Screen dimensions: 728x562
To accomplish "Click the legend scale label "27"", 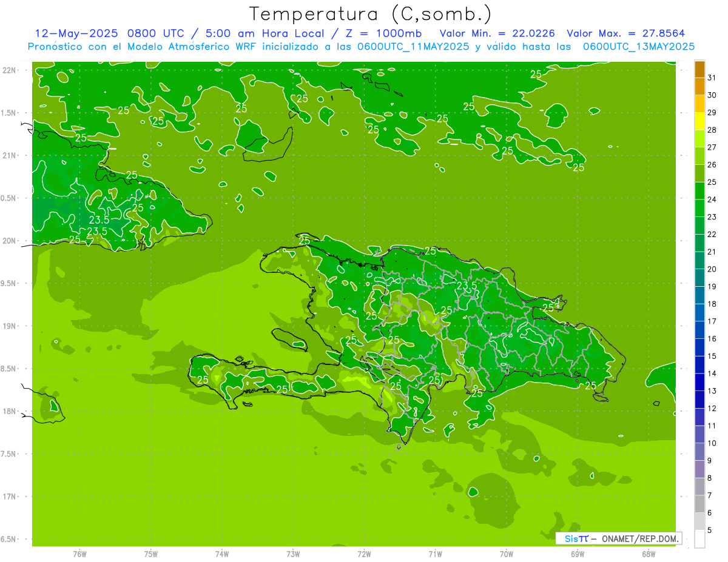I will tap(712, 147).
